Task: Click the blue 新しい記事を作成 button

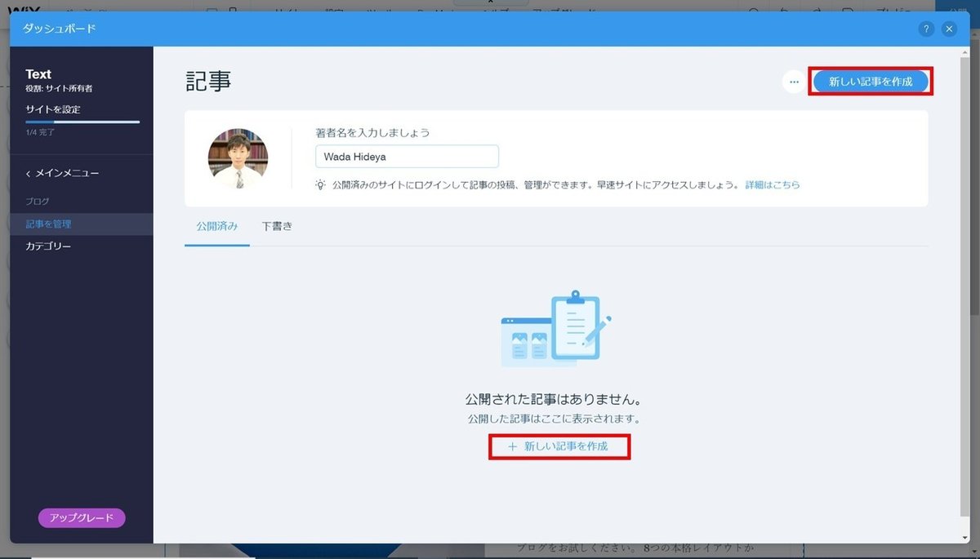Action: (871, 82)
